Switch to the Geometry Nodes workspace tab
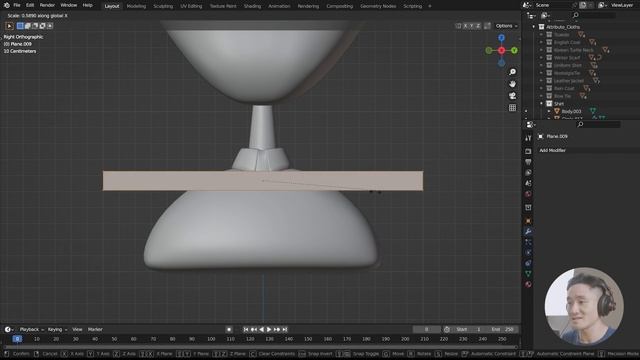The height and width of the screenshot is (360, 640). pyautogui.click(x=378, y=6)
